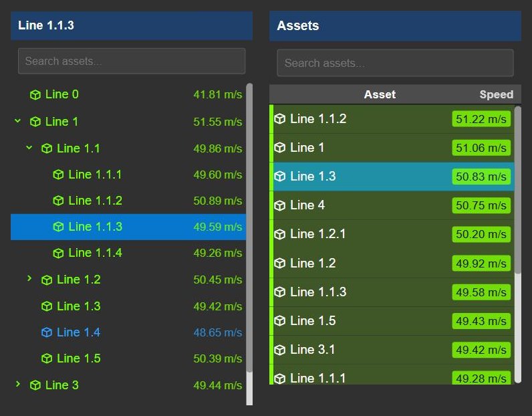Click the cube icon of highlighted Line 1.1.3 tree row
Viewport: 532px width, 416px height.
point(58,227)
